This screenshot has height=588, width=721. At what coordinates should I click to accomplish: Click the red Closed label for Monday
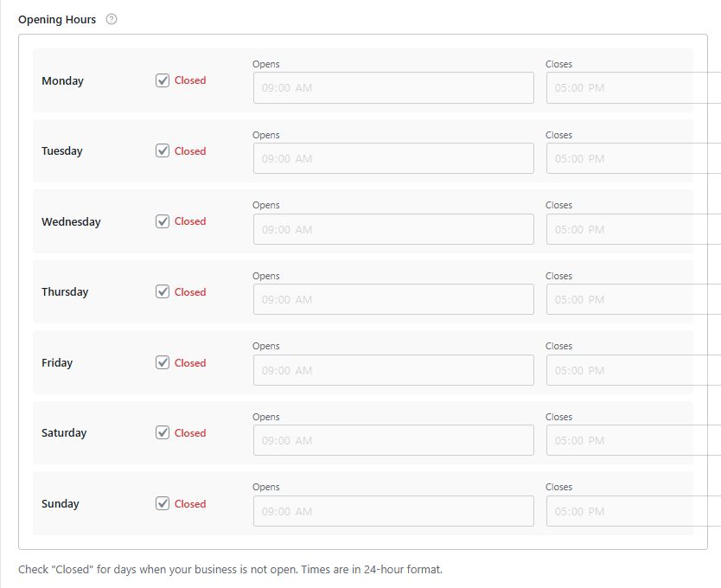pos(190,80)
